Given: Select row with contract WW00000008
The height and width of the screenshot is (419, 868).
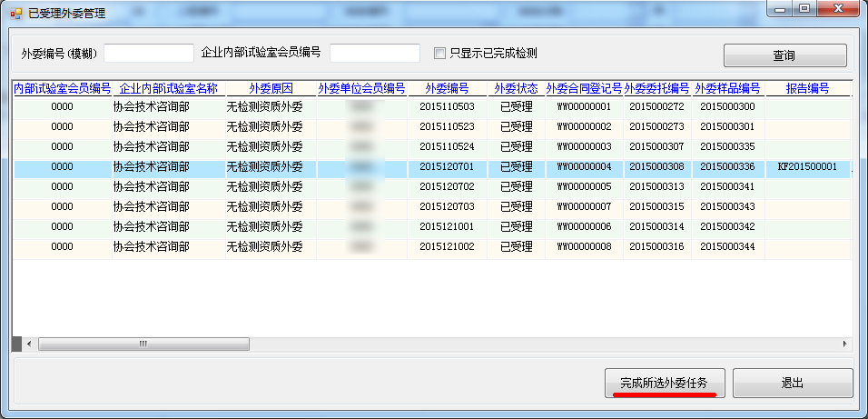Looking at the screenshot, I should click(x=584, y=247).
